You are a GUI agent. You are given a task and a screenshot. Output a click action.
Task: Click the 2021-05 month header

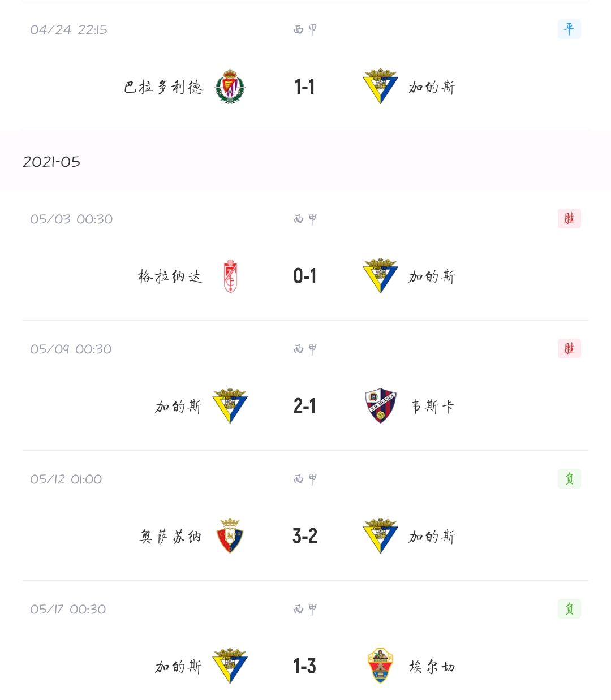(x=51, y=162)
